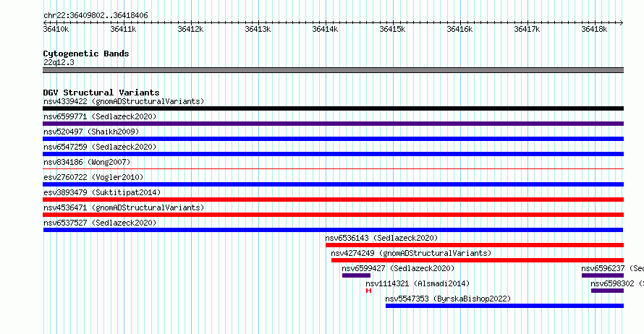Open the nsv4536471 gnomADStructuralVariants label
644x334 pixels.
point(124,207)
